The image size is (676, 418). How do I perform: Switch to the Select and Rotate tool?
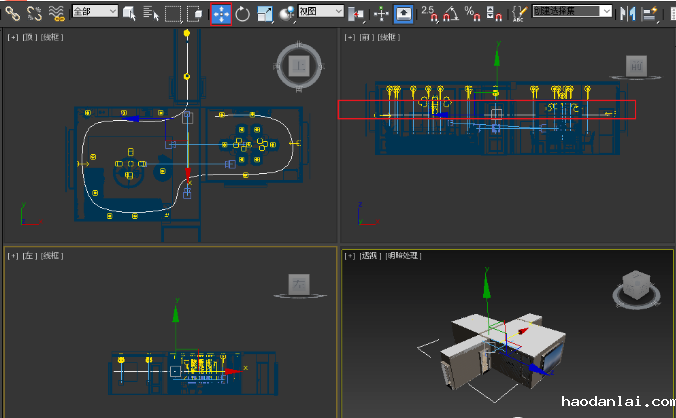(243, 14)
